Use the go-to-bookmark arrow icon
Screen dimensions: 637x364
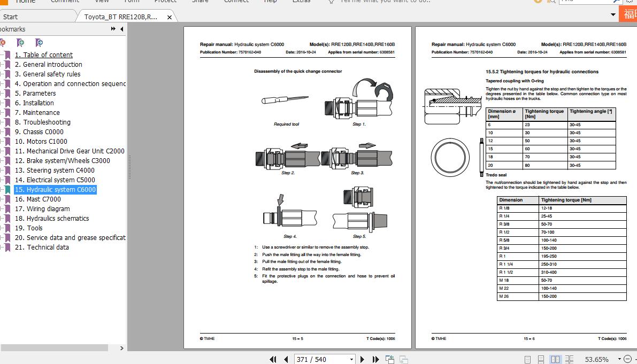(x=37, y=42)
